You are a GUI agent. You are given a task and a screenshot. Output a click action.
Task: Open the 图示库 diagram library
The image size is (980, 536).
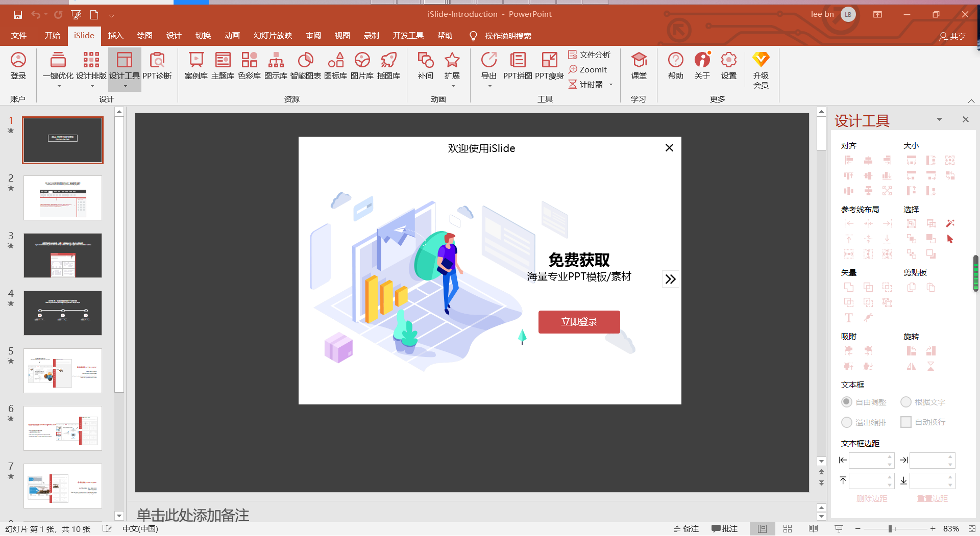click(276, 66)
